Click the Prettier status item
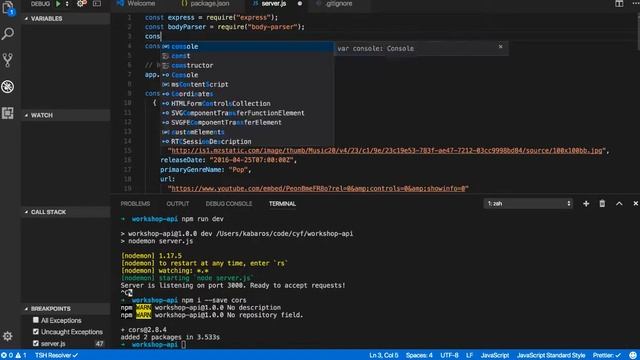Viewport: 640px width, 360px height. pos(607,356)
